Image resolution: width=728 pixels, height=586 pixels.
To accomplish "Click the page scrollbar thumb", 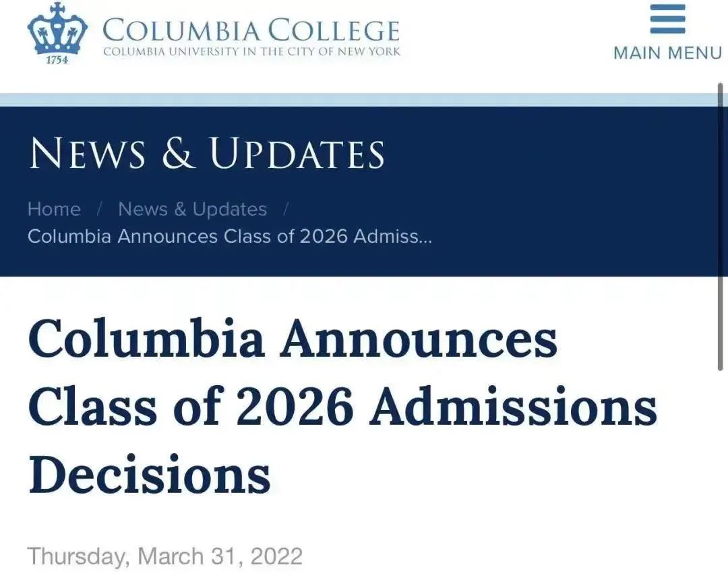I will (720, 227).
